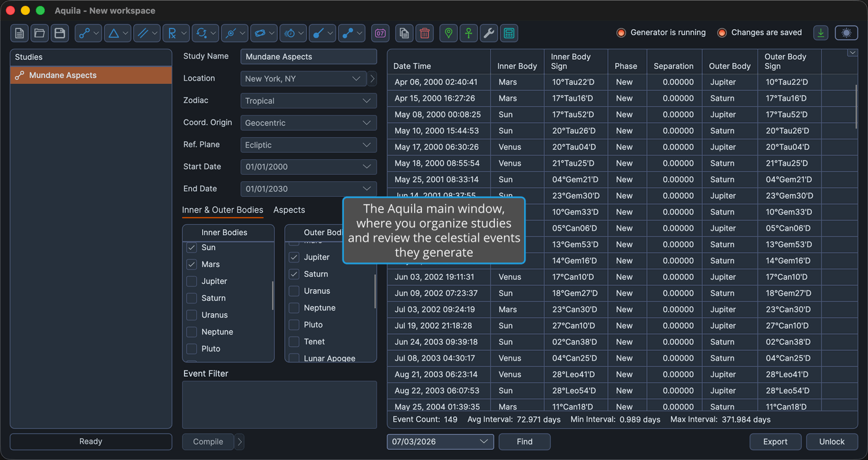The height and width of the screenshot is (460, 868).
Task: Click the New workspace document icon
Action: click(20, 33)
